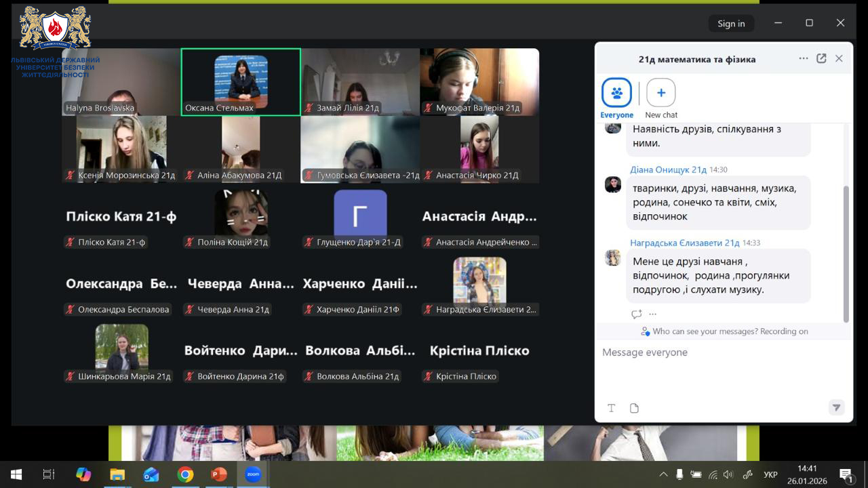Select the Everyone chat channel

[616, 93]
